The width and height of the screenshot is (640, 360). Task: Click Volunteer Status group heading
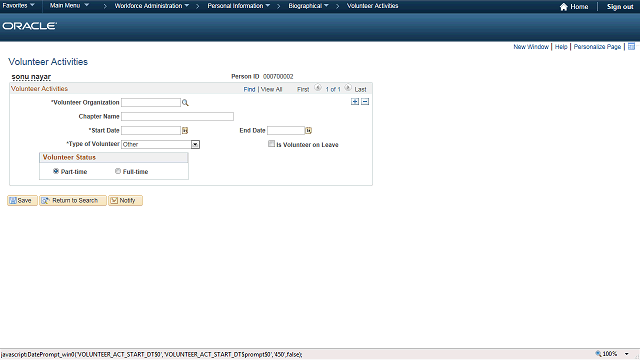coord(69,157)
